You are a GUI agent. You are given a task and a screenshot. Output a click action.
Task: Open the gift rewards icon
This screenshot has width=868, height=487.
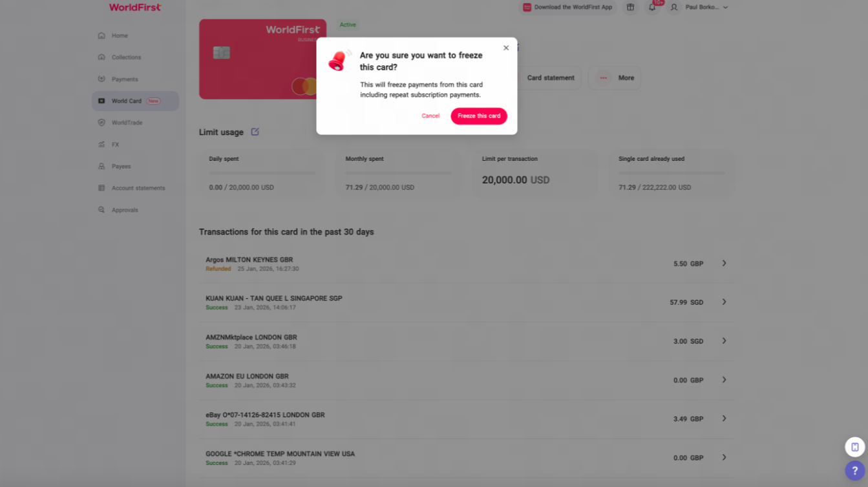(630, 7)
